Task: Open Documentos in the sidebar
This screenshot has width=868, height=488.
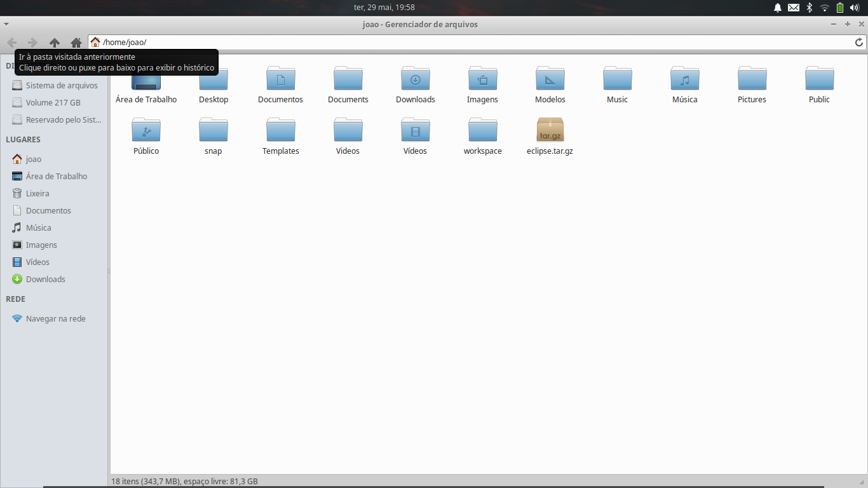Action: click(x=55, y=210)
